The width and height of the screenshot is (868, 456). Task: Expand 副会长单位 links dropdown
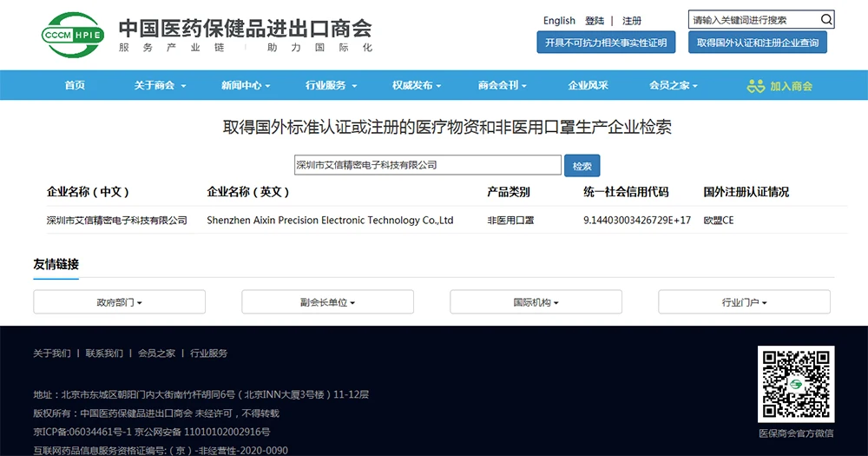coord(327,302)
